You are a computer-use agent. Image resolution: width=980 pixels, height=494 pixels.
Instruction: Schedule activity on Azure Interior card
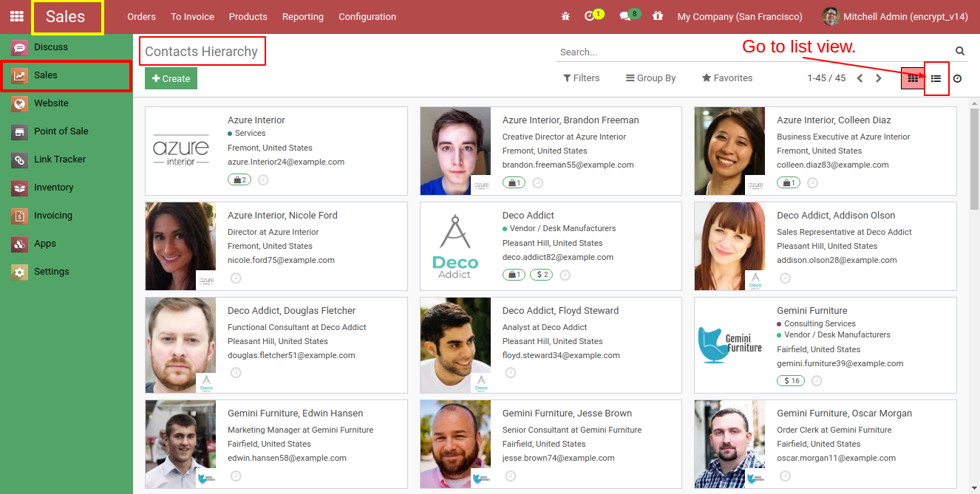[x=263, y=179]
